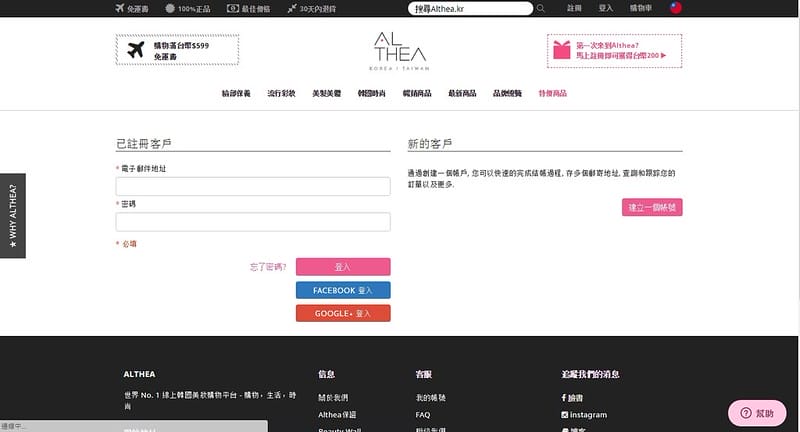This screenshot has height=432, width=800.
Task: Open the FAQ footer link
Action: pyautogui.click(x=423, y=415)
